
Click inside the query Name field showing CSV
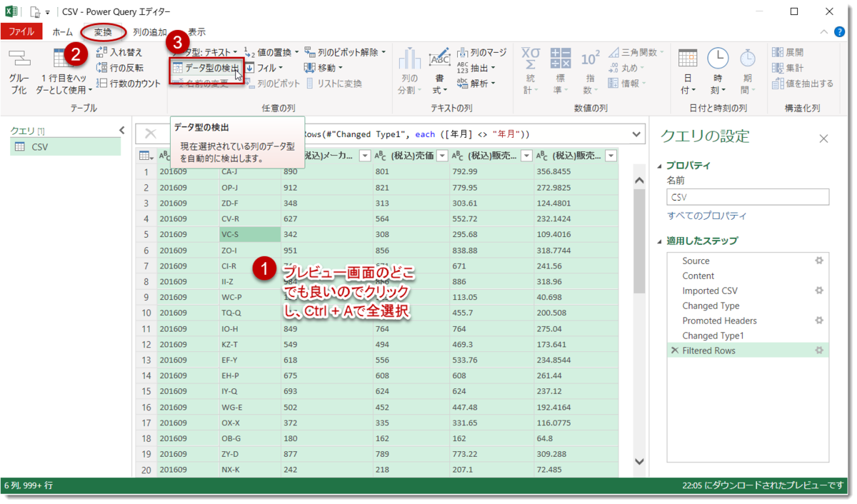coord(747,197)
